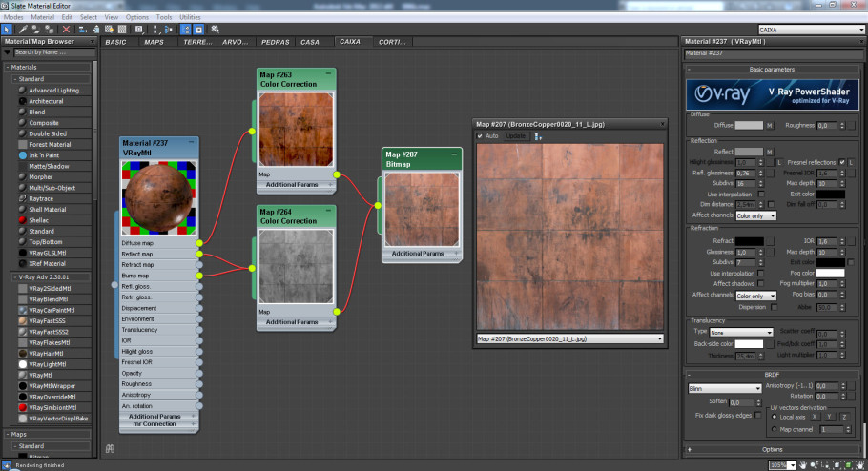Screen dimensions: 868x471
Task: Toggle Parameter Editor panel icon
Action: click(198, 30)
